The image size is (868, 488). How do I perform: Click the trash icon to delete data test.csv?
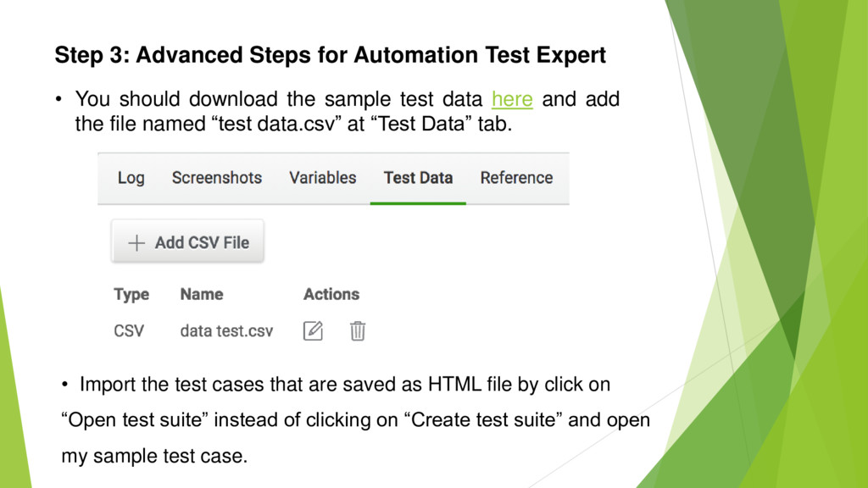pos(358,331)
